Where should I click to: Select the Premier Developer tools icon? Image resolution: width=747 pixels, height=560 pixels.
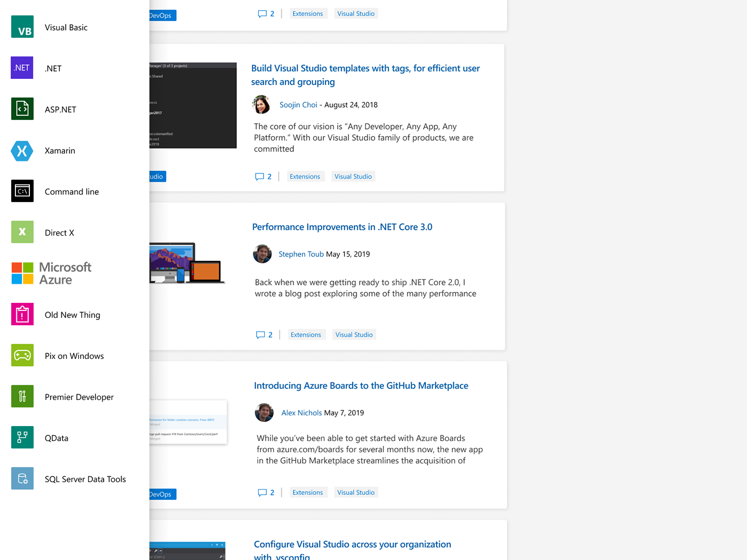click(x=22, y=397)
